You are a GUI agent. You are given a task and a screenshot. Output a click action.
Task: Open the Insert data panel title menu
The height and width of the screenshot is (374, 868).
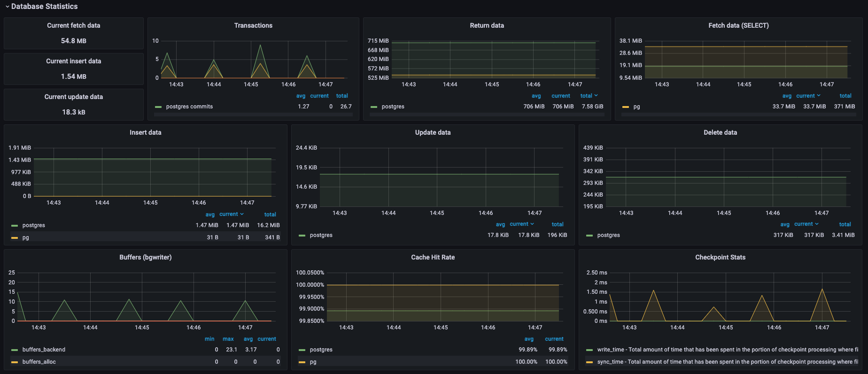pyautogui.click(x=145, y=132)
